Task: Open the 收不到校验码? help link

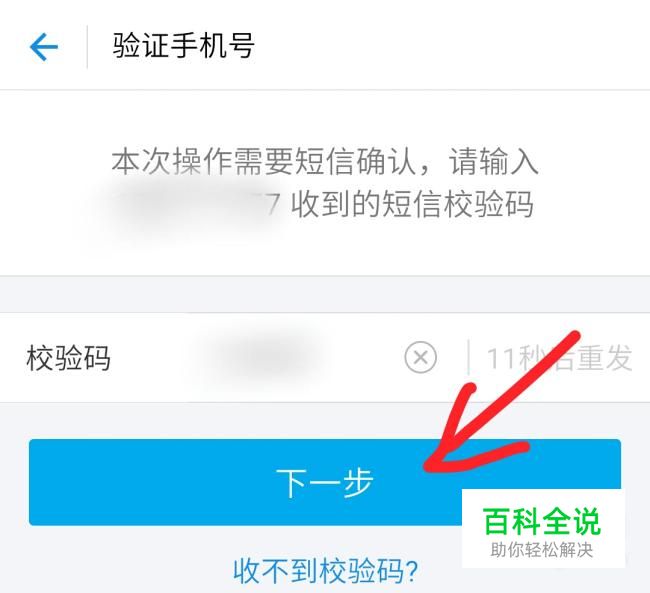Action: [x=325, y=571]
